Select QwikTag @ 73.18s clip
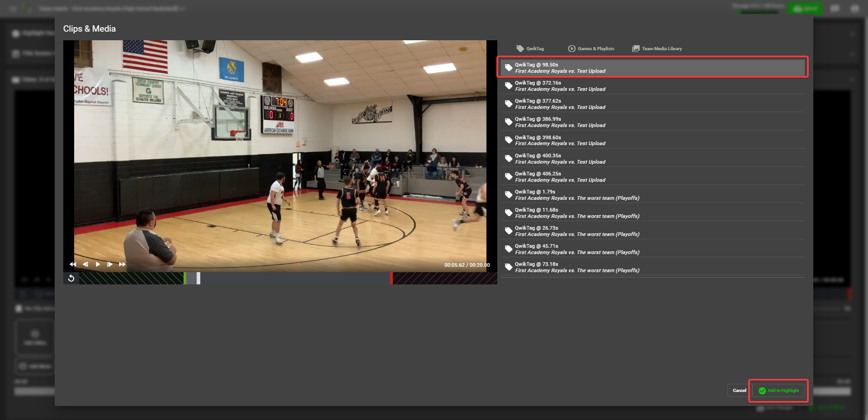 [653, 267]
